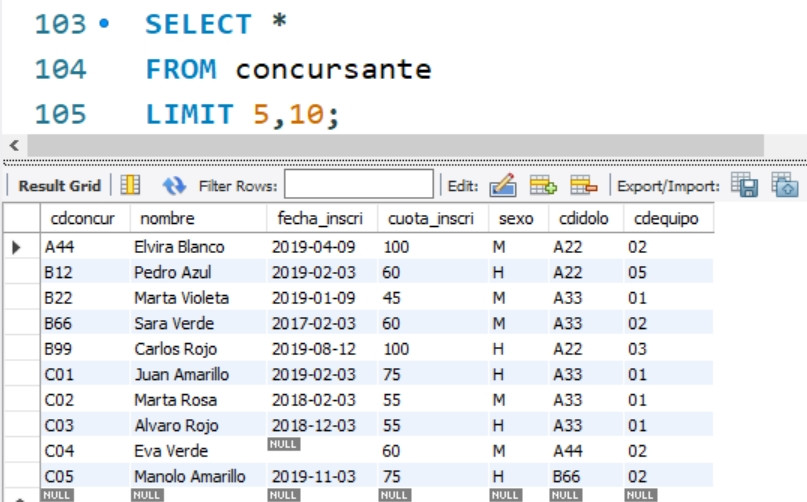
Task: Click the date cell 2019-01-09
Action: click(x=322, y=298)
